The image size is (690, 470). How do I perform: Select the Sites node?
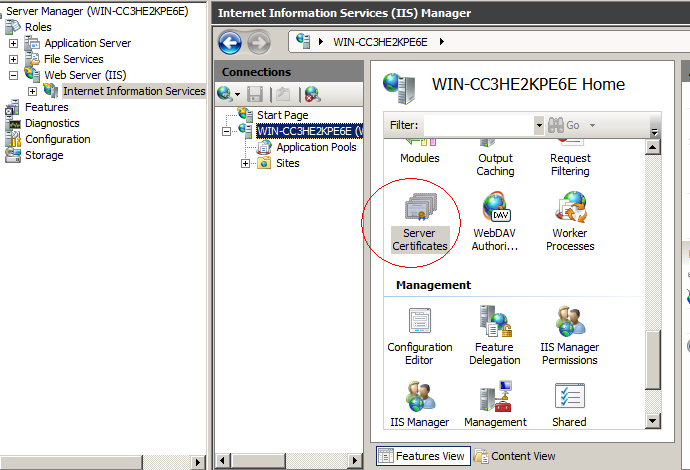pyautogui.click(x=287, y=163)
